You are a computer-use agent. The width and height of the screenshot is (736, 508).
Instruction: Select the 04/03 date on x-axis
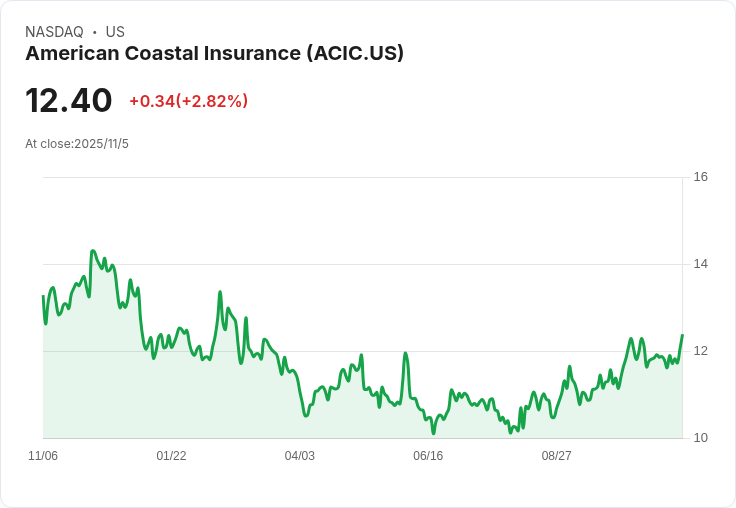coord(299,456)
